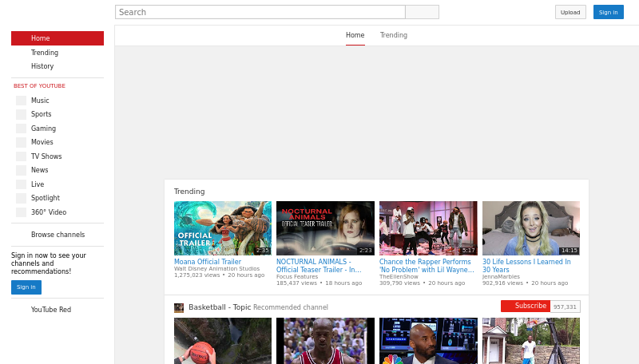Click the Music category icon

pyautogui.click(x=21, y=101)
